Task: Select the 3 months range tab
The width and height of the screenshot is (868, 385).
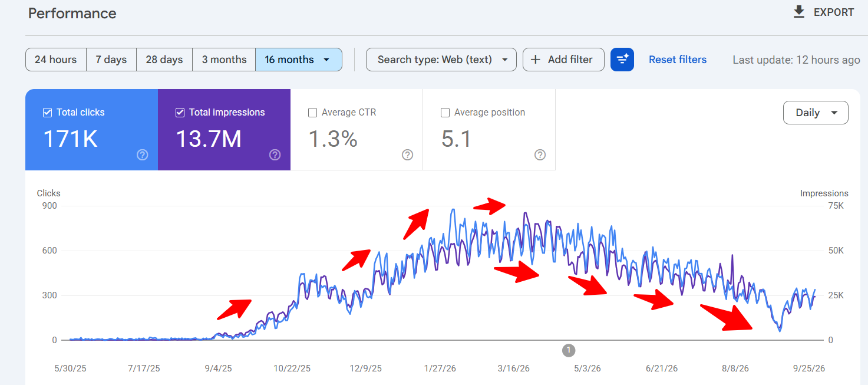Action: 224,60
